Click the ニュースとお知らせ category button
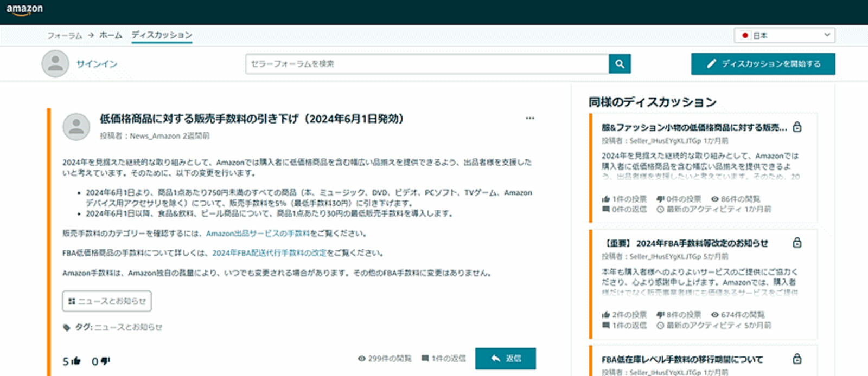 tap(107, 301)
